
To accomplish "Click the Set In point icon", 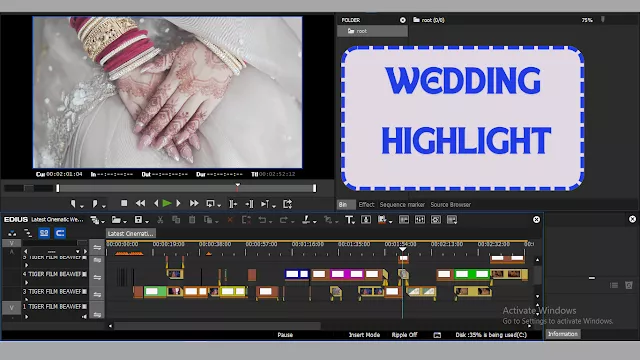I will click(73, 203).
